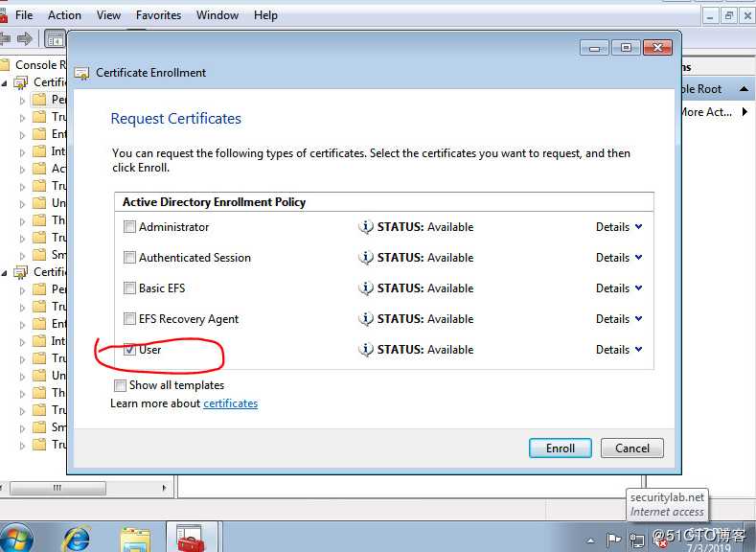Open the Window menu

point(218,15)
